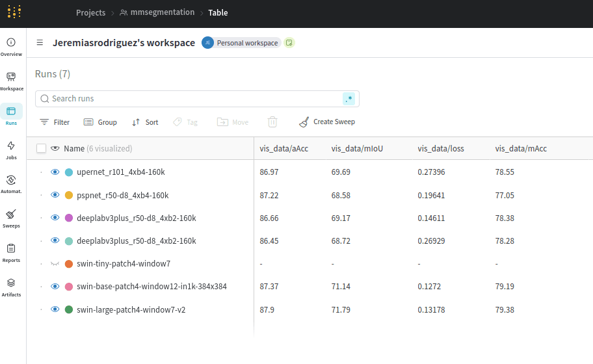
Task: Hide the upernet_r101_4xb4-160k run visibility
Action: tap(55, 172)
